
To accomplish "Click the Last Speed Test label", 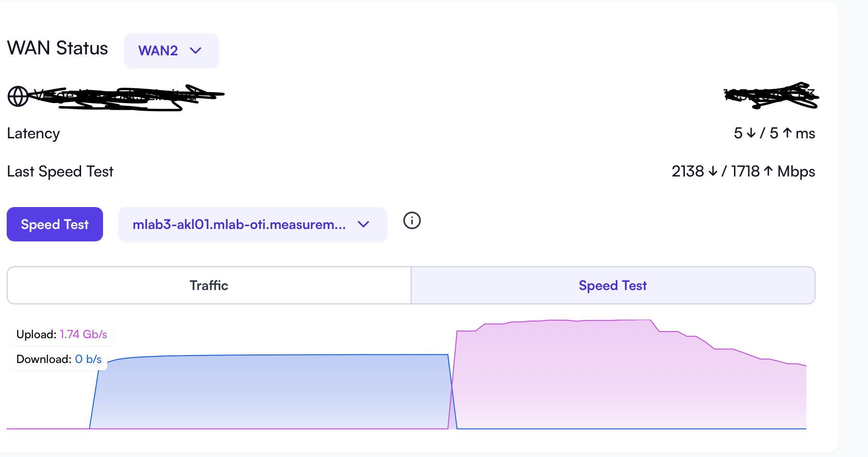I will [x=60, y=171].
